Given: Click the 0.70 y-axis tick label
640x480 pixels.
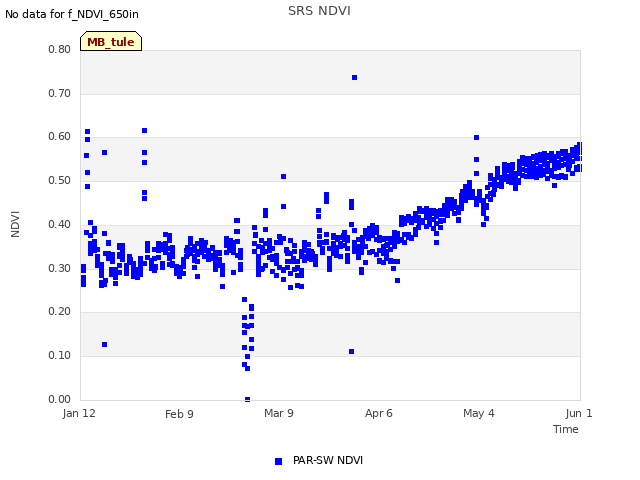Looking at the screenshot, I should click(x=60, y=93).
